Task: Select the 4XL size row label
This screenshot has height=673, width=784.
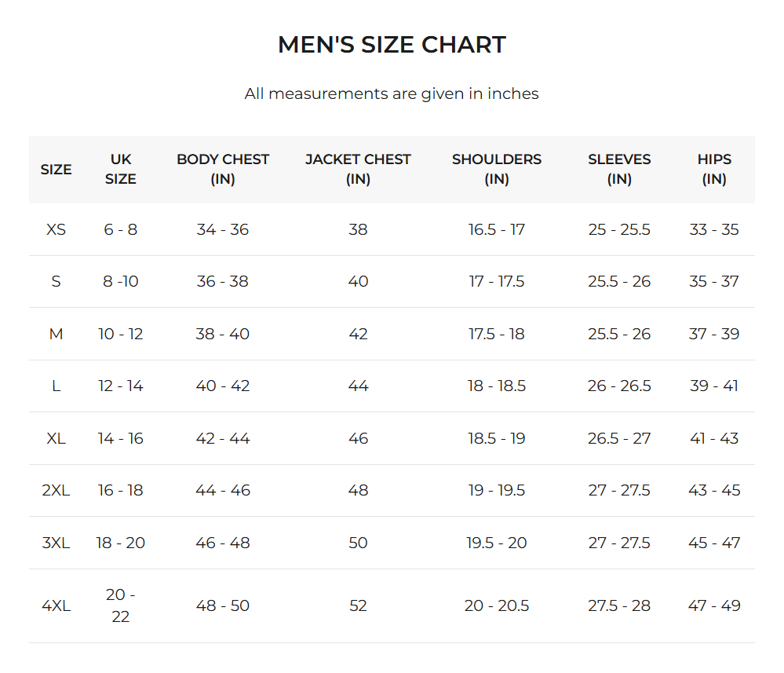Action: coord(56,605)
